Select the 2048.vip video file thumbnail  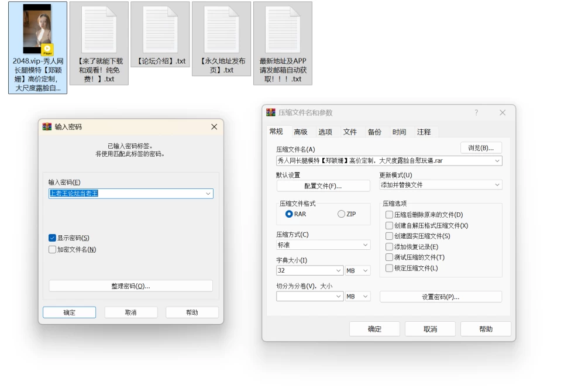(37, 29)
